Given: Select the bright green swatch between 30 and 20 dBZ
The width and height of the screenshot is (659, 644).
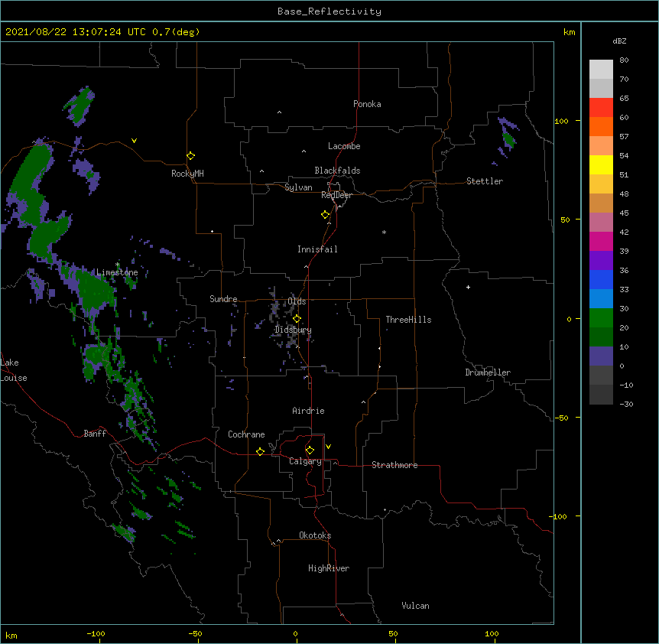Looking at the screenshot, I should (601, 318).
